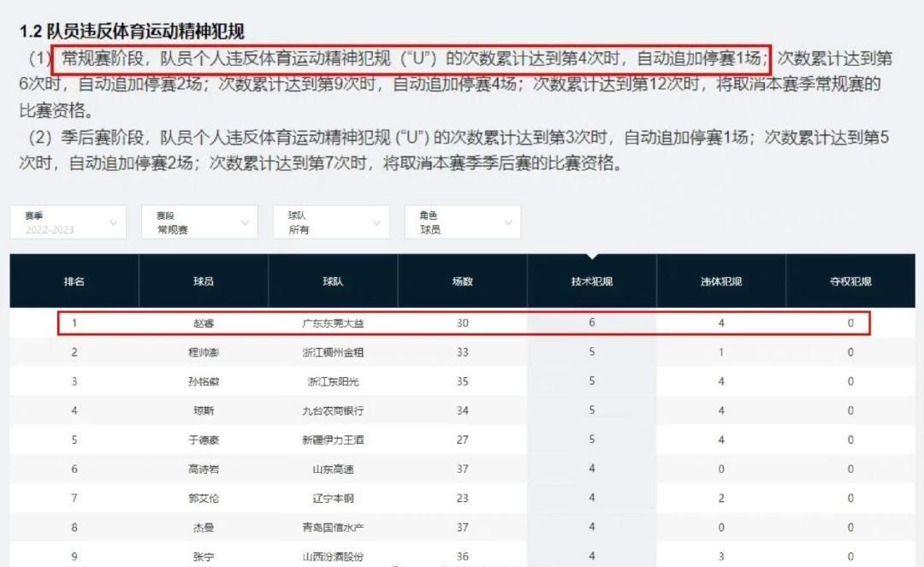Expand the 角色 球员 role dropdown
The height and width of the screenshot is (567, 924).
point(462,222)
